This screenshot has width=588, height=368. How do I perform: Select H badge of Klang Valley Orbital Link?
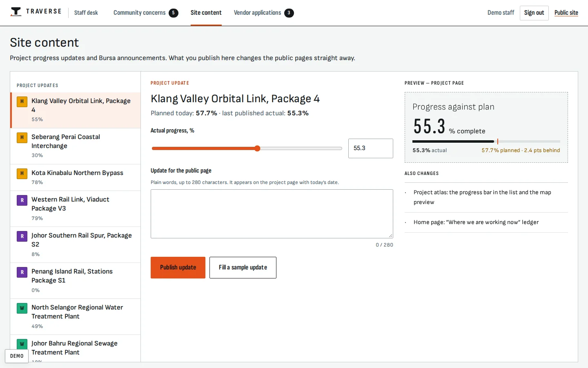pyautogui.click(x=22, y=101)
